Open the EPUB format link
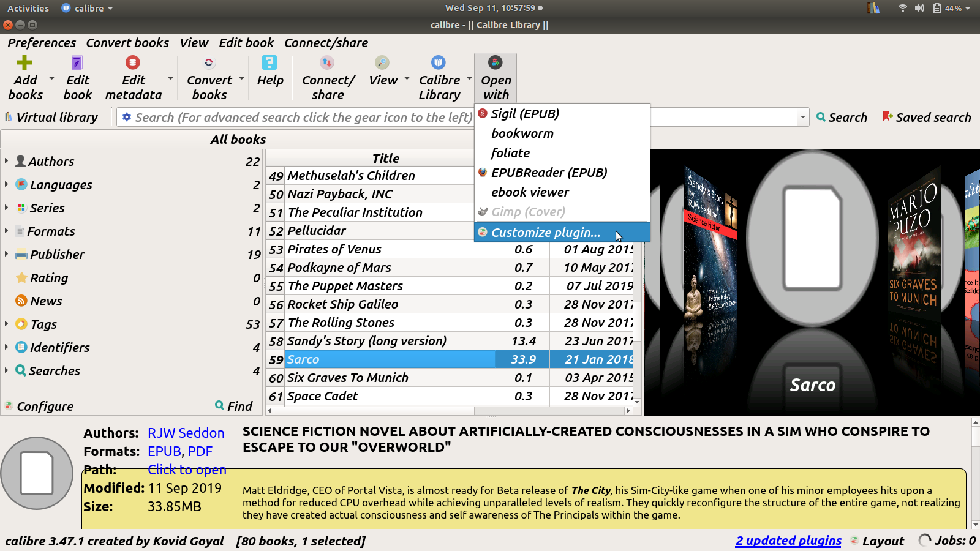980x551 pixels. click(165, 451)
